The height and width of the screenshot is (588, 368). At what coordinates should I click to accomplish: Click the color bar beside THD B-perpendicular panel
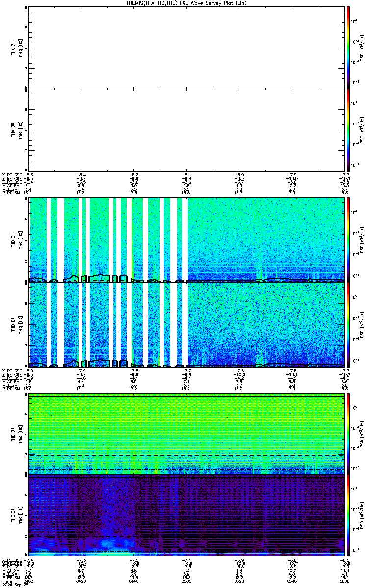point(348,240)
